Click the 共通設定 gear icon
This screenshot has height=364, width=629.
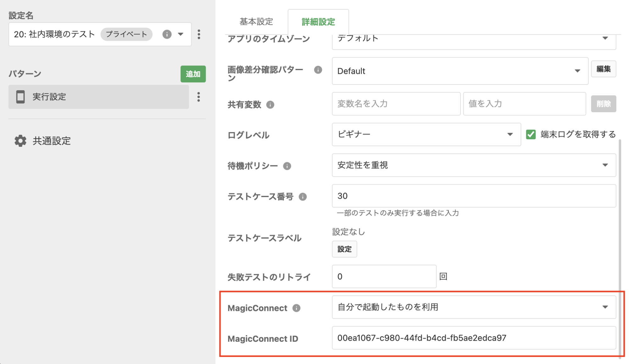pyautogui.click(x=20, y=141)
